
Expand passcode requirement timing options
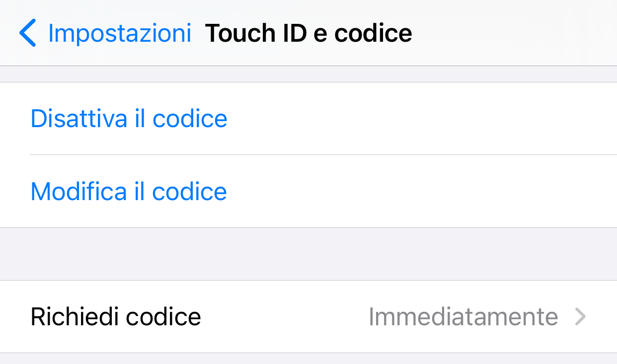click(x=308, y=317)
